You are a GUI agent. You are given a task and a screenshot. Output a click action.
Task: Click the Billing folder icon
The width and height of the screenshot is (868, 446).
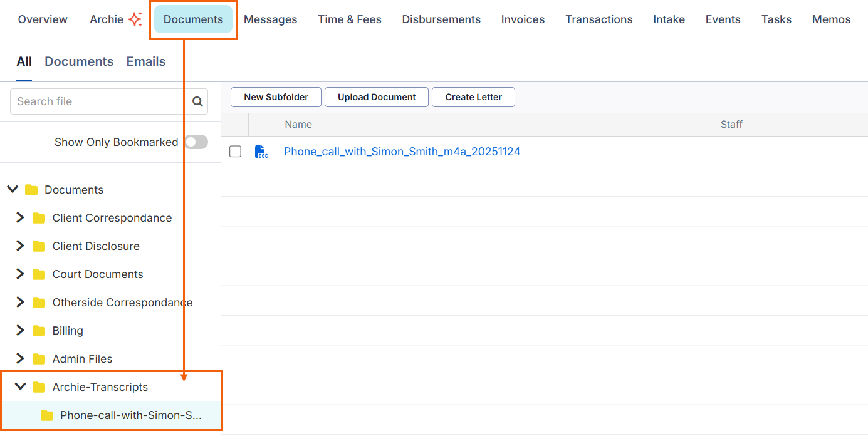tap(39, 331)
